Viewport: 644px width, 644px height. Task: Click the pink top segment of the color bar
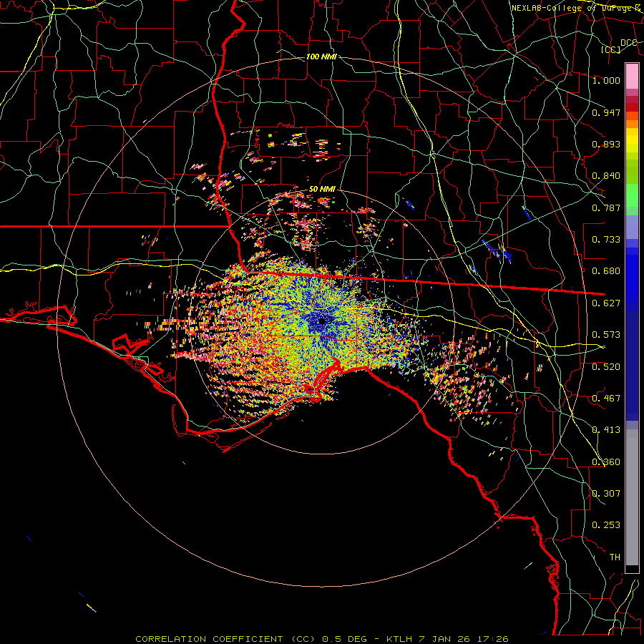[632, 77]
